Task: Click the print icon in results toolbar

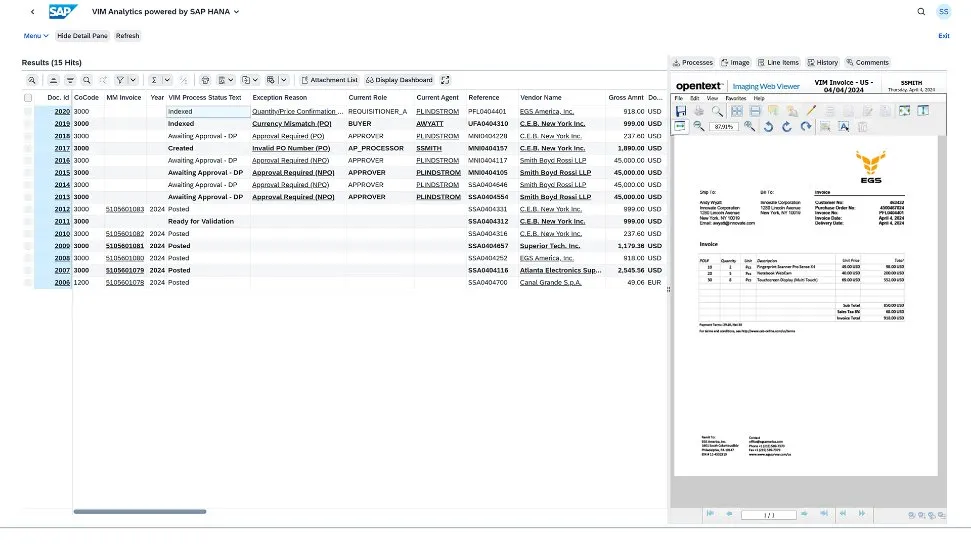Action: [205, 80]
